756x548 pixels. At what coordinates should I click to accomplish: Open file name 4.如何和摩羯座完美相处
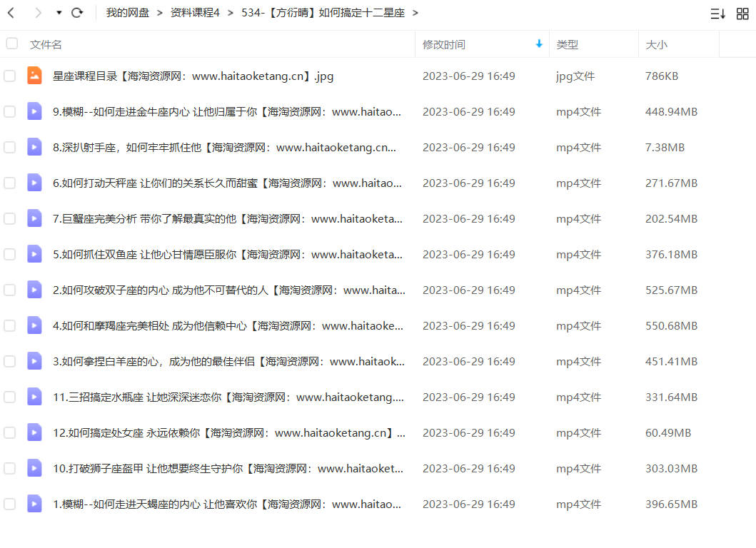click(228, 326)
